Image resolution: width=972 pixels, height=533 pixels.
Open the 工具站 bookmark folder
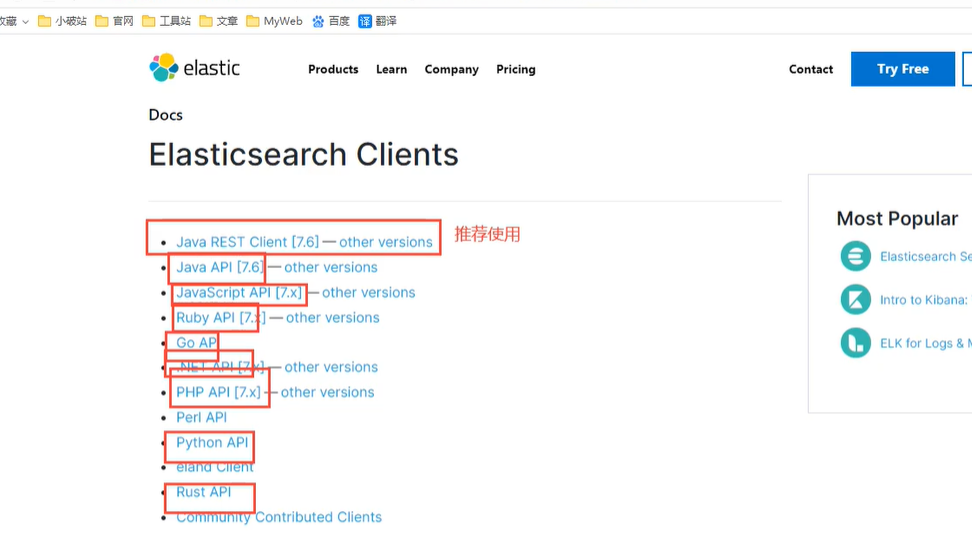tap(166, 21)
